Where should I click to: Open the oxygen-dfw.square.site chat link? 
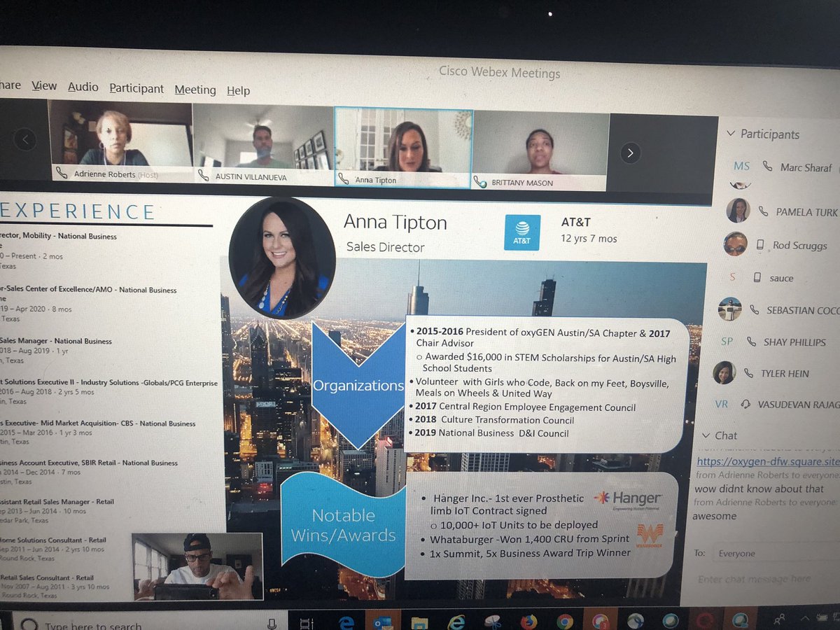tap(767, 462)
